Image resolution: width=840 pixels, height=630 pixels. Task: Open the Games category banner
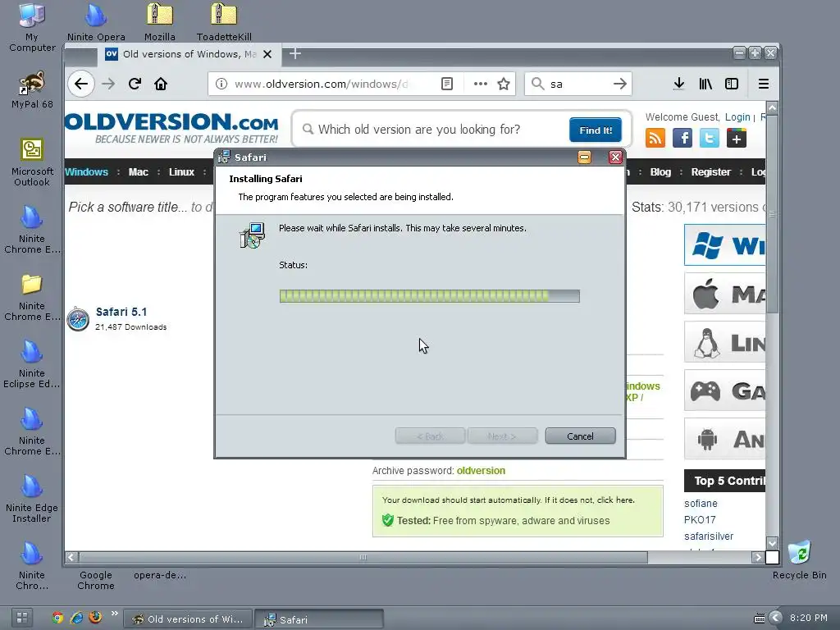[x=725, y=390]
